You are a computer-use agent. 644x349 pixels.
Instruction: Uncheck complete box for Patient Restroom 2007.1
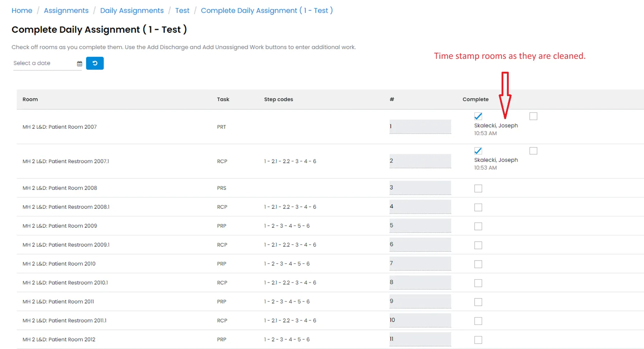click(x=478, y=151)
